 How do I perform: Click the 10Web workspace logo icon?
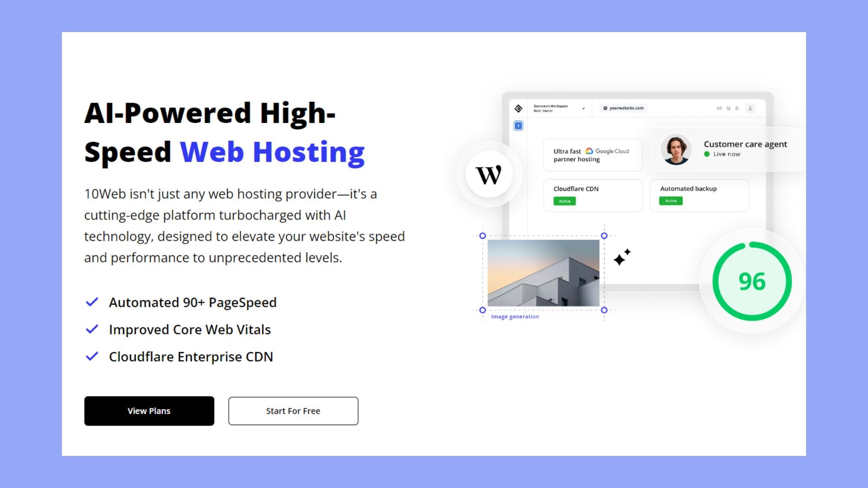tap(519, 108)
